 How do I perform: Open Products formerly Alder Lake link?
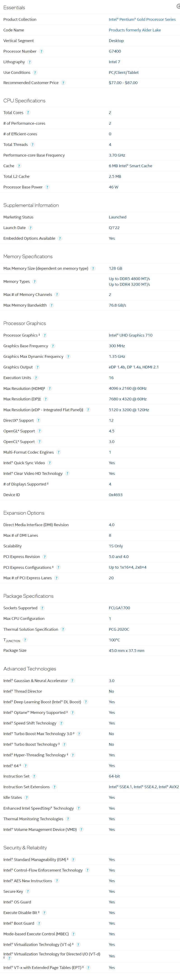tap(135, 30)
